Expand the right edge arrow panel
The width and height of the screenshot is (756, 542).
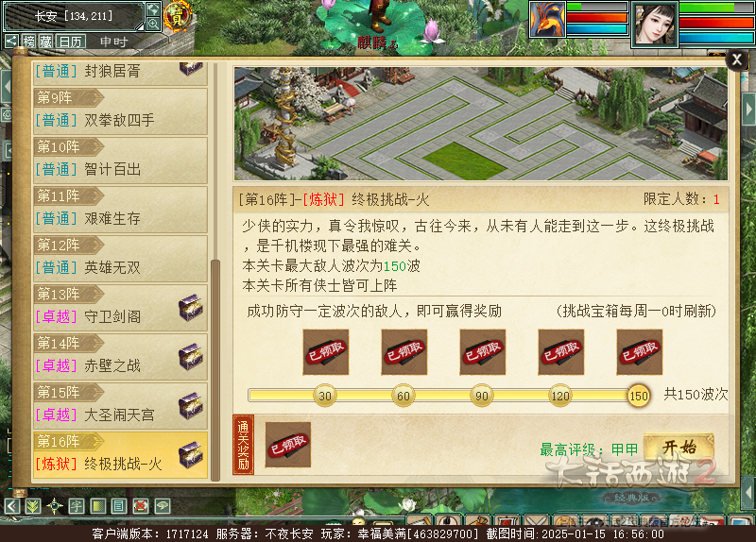[748, 110]
